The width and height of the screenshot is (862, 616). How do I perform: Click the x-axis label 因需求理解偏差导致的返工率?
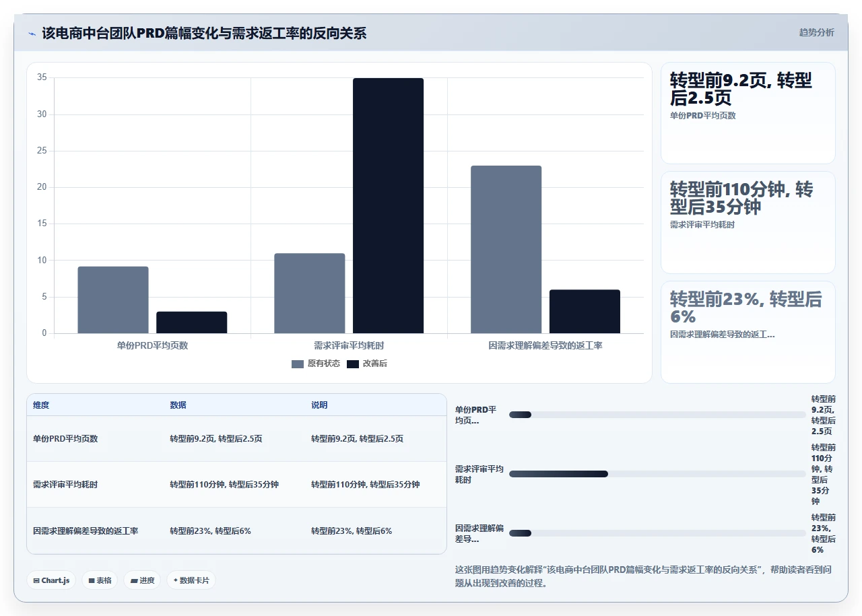point(545,345)
